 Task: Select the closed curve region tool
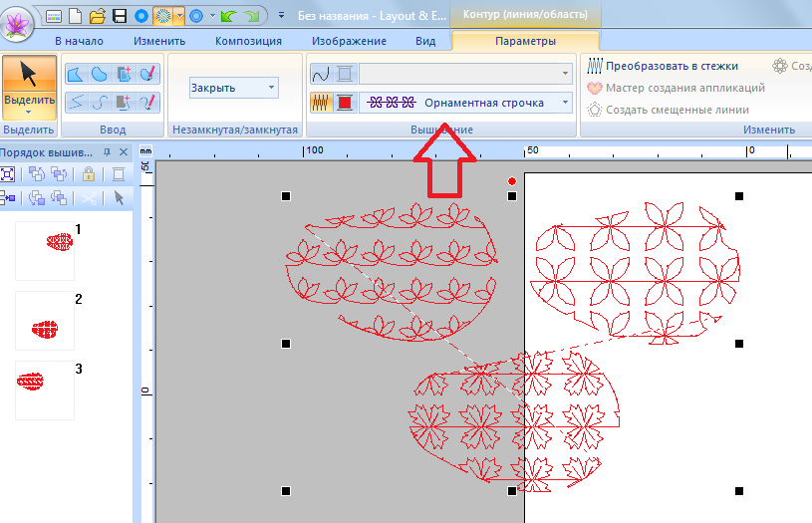[x=100, y=75]
